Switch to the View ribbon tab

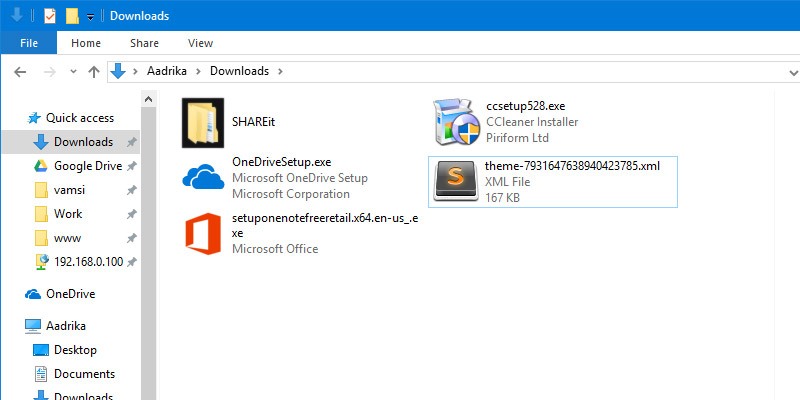click(200, 43)
